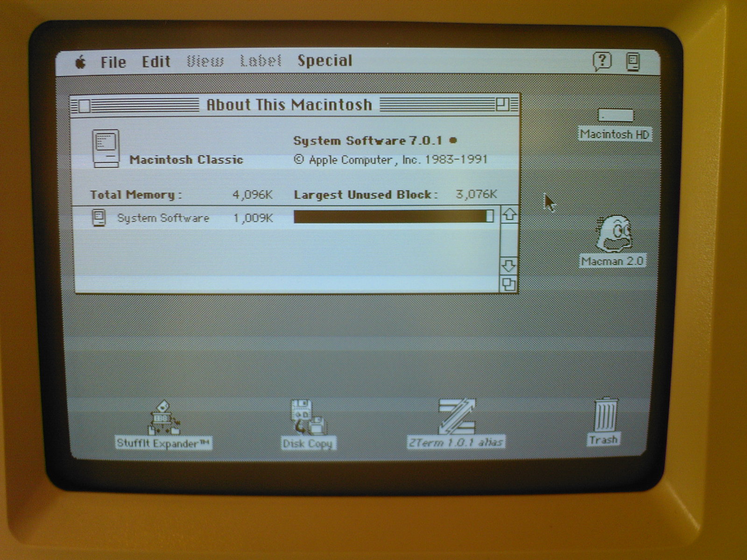Click the "Macman 2.0" icon label
The width and height of the screenshot is (747, 560).
pyautogui.click(x=613, y=261)
